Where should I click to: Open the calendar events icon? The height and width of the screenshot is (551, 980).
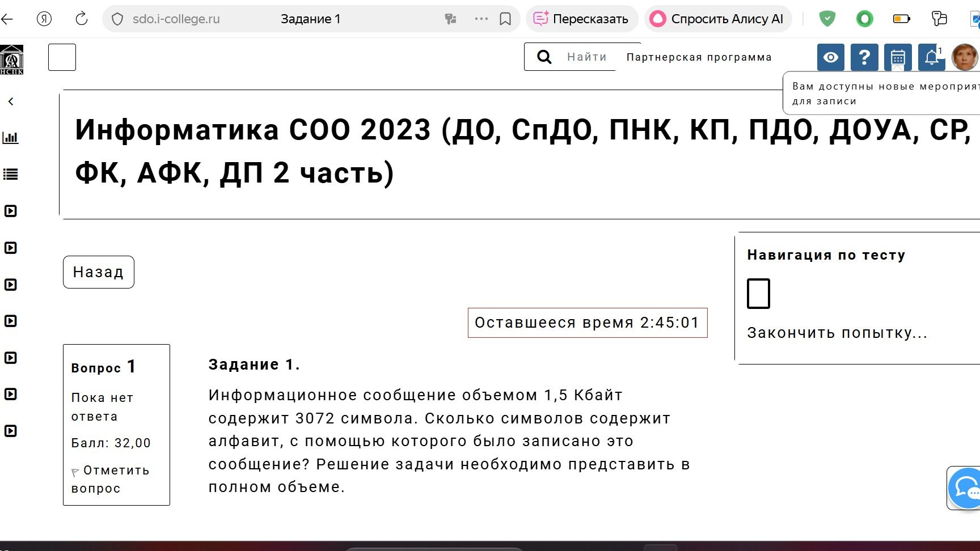(898, 57)
